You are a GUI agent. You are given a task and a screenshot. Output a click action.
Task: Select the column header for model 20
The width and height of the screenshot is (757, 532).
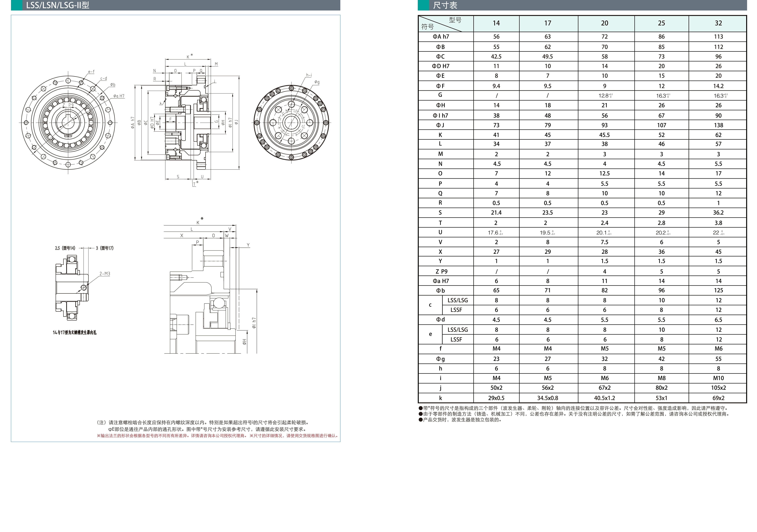pos(606,23)
